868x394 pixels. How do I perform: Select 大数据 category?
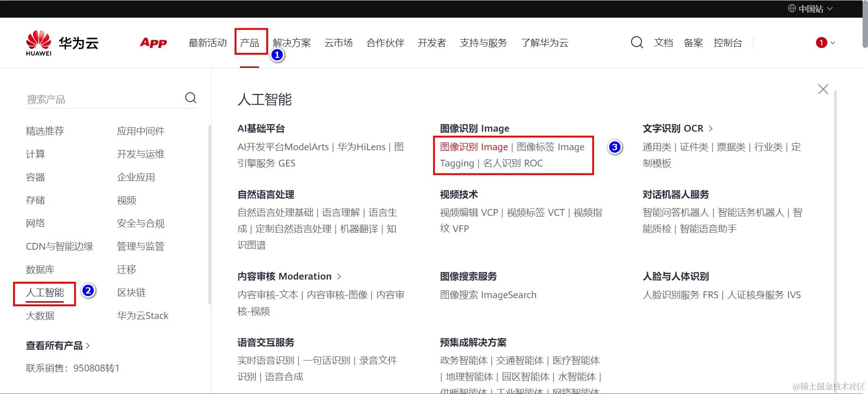[40, 316]
